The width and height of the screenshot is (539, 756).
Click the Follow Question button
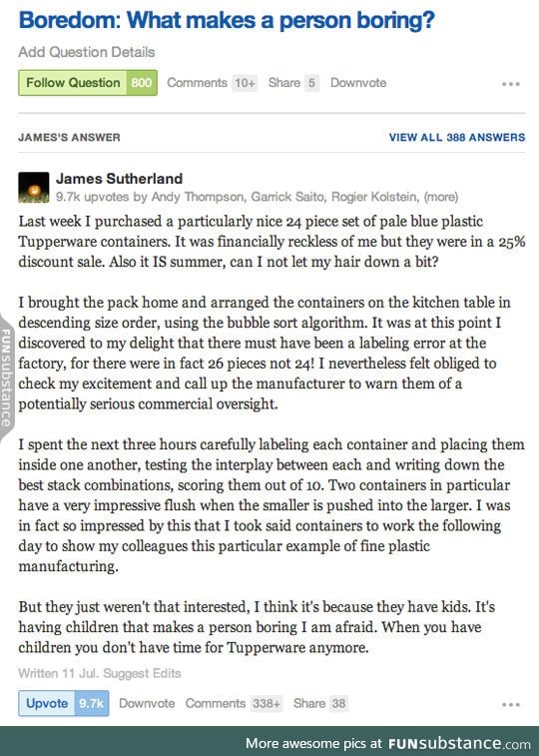(x=73, y=83)
